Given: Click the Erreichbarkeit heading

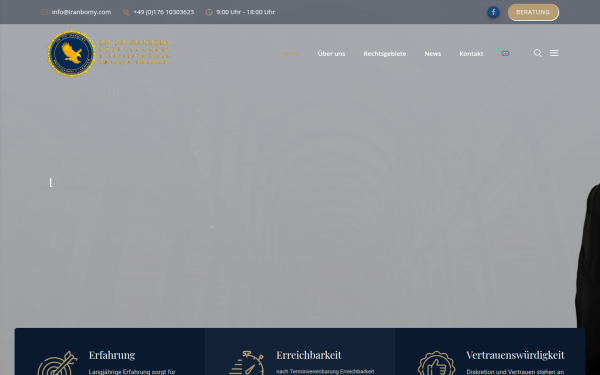Looking at the screenshot, I should 308,355.
